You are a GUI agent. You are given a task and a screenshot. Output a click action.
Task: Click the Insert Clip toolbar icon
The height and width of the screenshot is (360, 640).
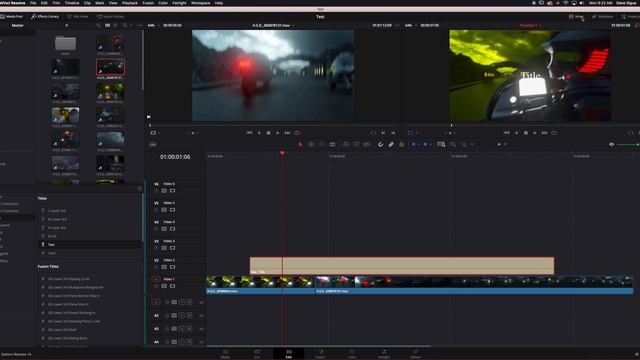346,144
